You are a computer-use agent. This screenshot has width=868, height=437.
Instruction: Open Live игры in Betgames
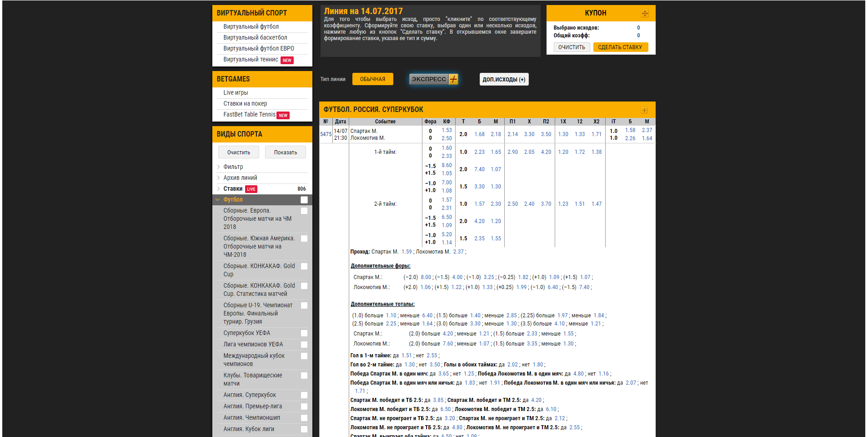click(236, 92)
